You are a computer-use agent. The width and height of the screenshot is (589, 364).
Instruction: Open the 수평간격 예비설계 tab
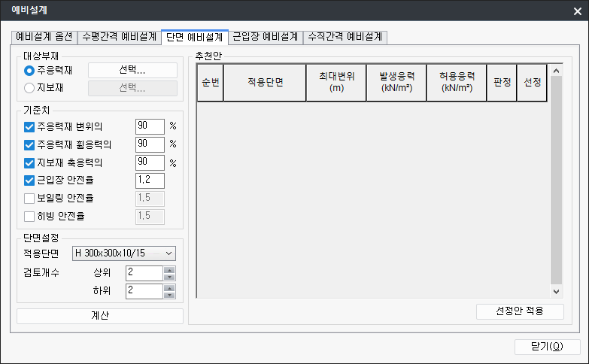click(x=120, y=36)
